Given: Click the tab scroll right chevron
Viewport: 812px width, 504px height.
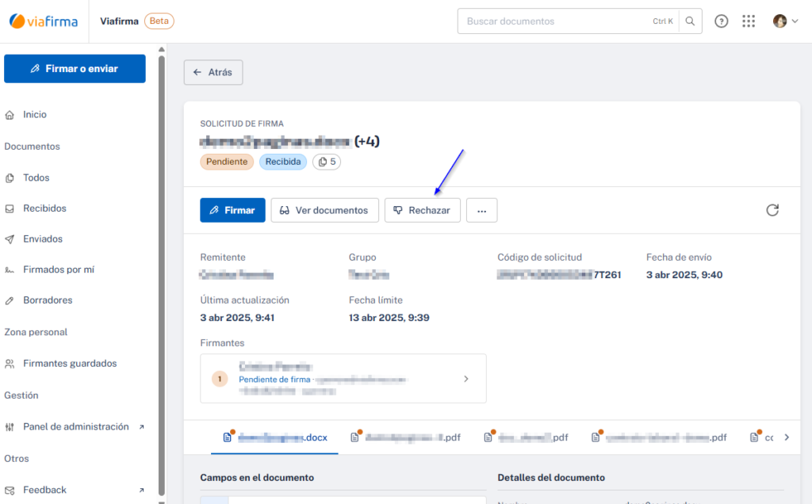Looking at the screenshot, I should point(787,437).
